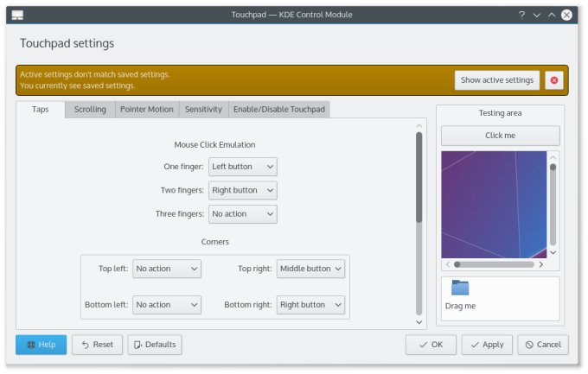Expand the Top right corner dropdown
The image size is (588, 374).
point(310,269)
